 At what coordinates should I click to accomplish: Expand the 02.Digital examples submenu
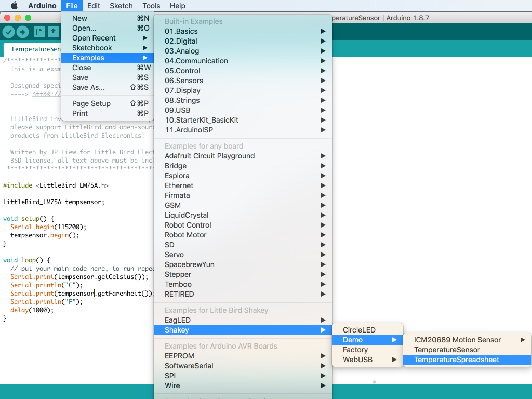pyautogui.click(x=243, y=41)
